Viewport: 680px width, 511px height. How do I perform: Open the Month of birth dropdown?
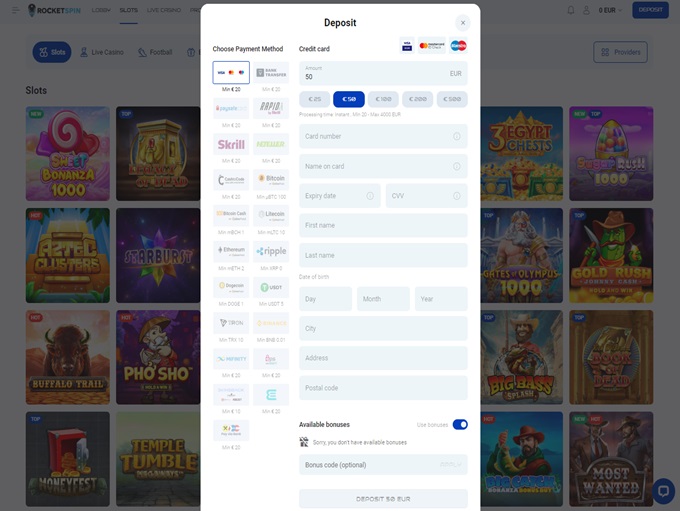(x=383, y=299)
